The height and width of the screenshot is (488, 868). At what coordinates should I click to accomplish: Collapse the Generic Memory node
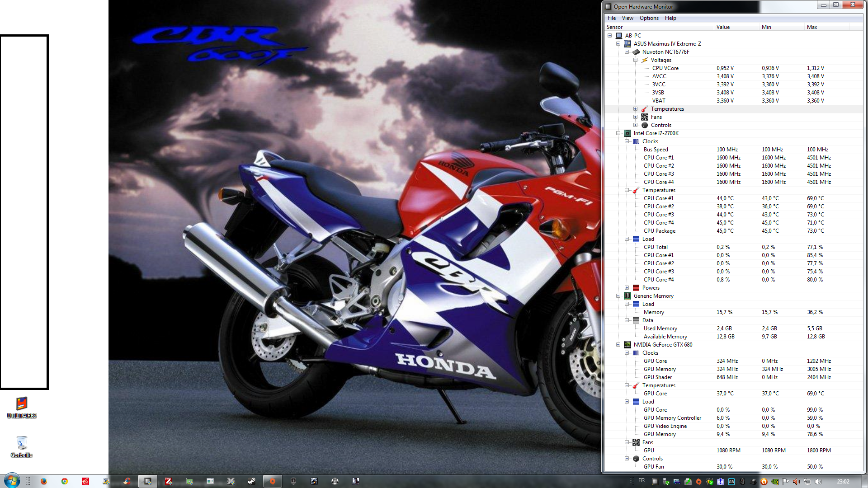coord(618,296)
